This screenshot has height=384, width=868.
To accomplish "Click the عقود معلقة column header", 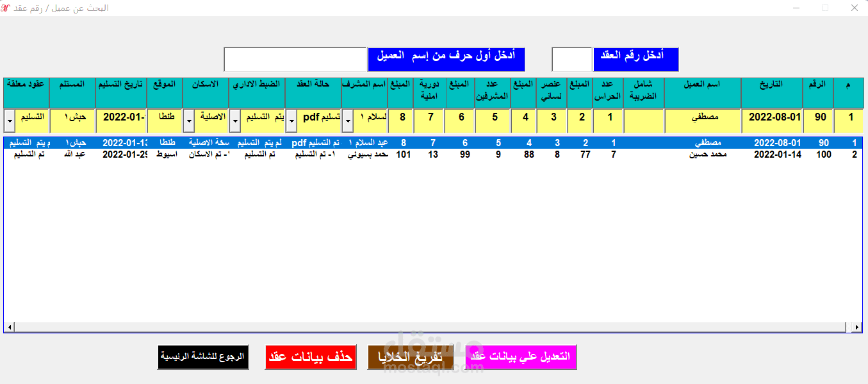I will click(26, 92).
